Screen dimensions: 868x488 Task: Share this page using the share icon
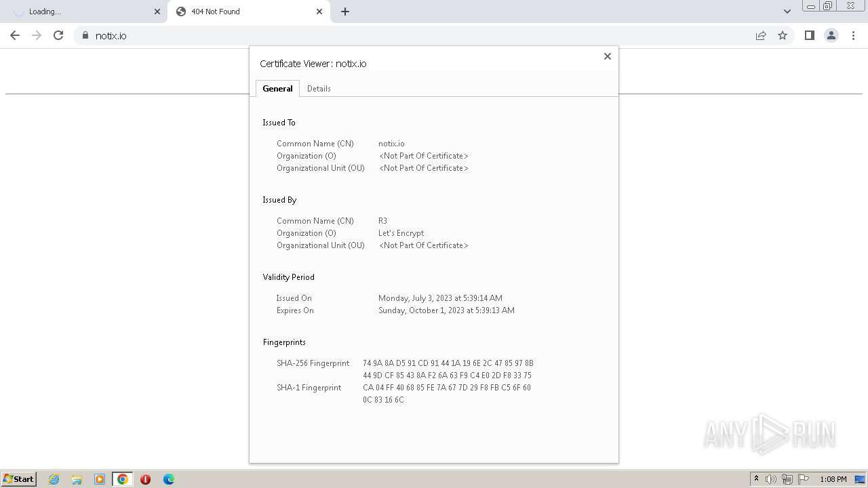(x=761, y=35)
